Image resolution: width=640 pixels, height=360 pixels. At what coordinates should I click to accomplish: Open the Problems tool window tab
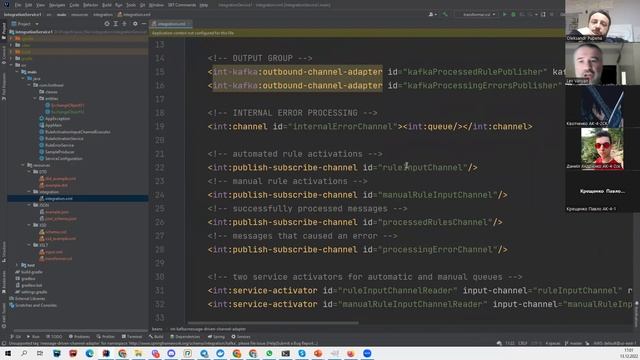pyautogui.click(x=80, y=337)
